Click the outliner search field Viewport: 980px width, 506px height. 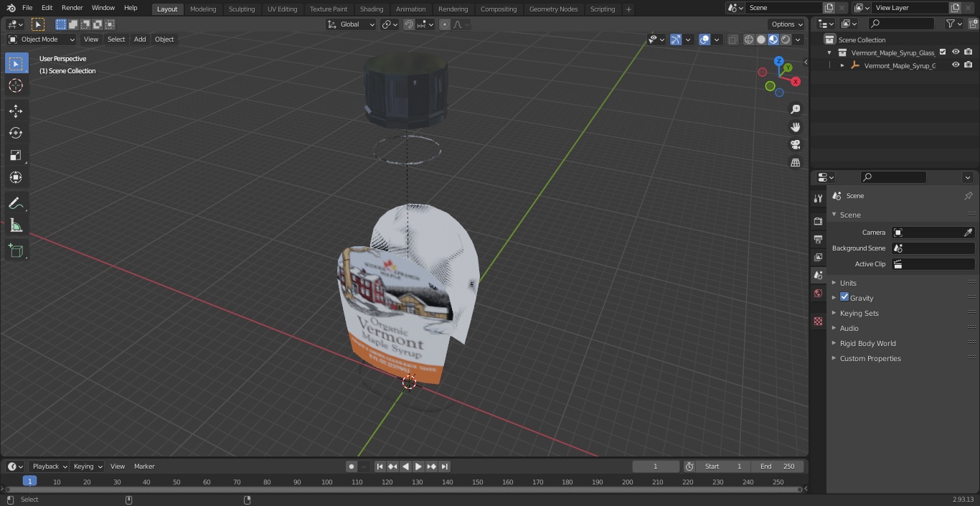click(901, 24)
